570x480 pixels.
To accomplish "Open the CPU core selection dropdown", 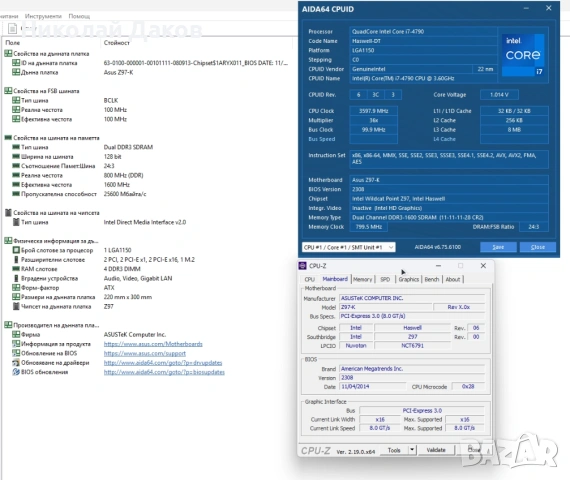I will click(349, 247).
